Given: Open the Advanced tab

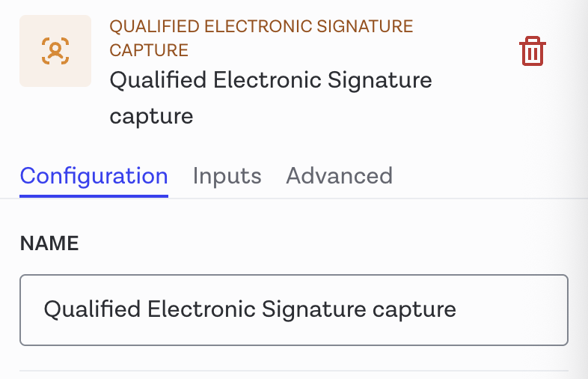Looking at the screenshot, I should (x=339, y=176).
